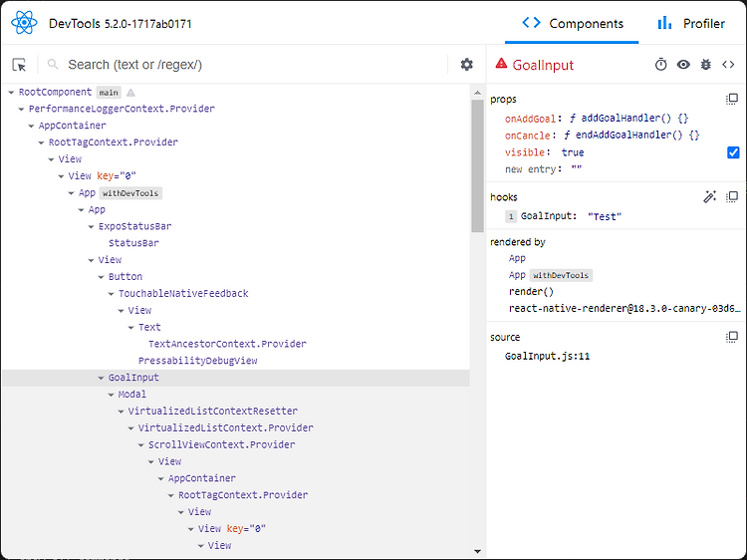747x560 pixels.
Task: Select the StatusBar tree row
Action: (x=236, y=243)
